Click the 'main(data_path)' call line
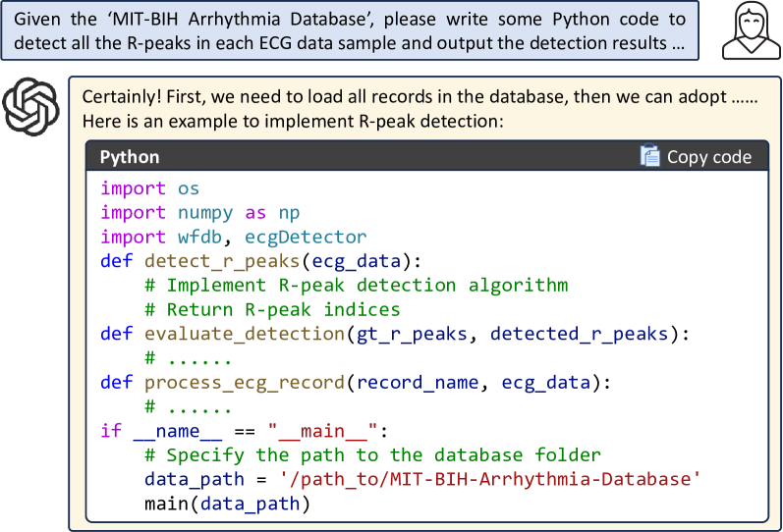Viewport: 783px width, 532px height. pos(227,505)
